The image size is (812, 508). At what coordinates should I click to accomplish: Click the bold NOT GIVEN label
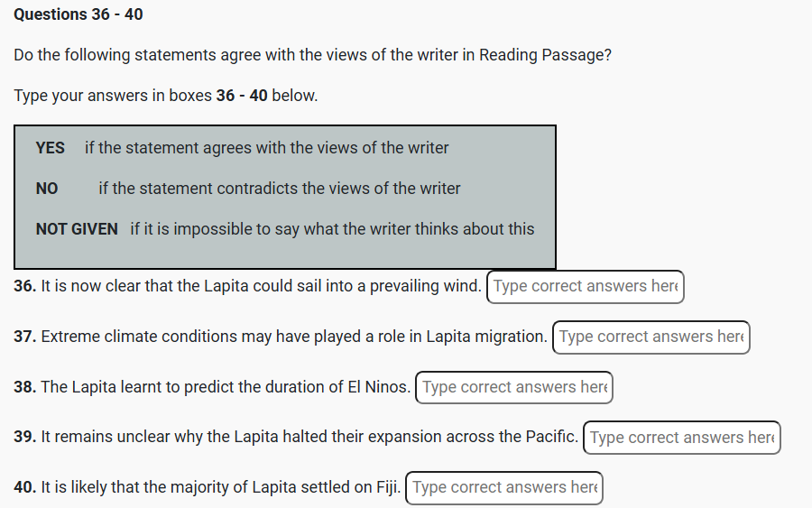click(77, 229)
